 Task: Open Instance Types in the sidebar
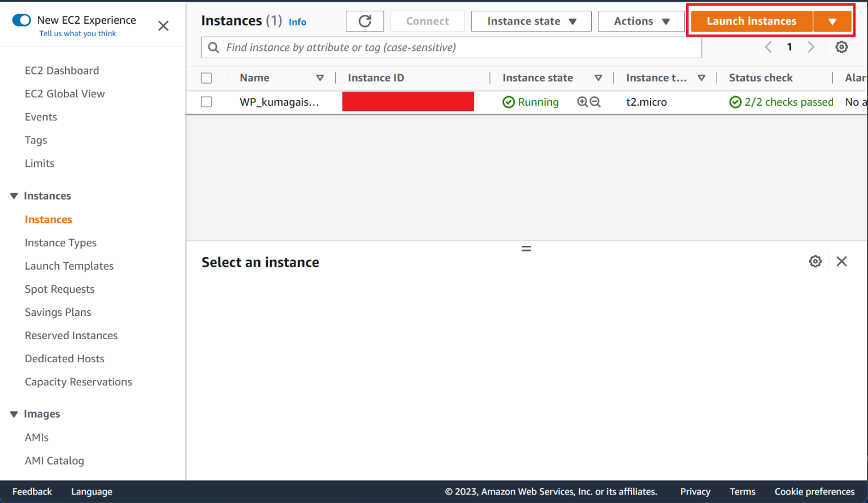(x=60, y=242)
